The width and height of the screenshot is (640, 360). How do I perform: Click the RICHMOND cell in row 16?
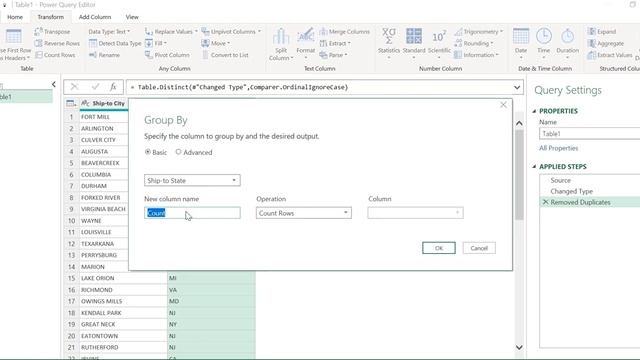[x=123, y=289]
